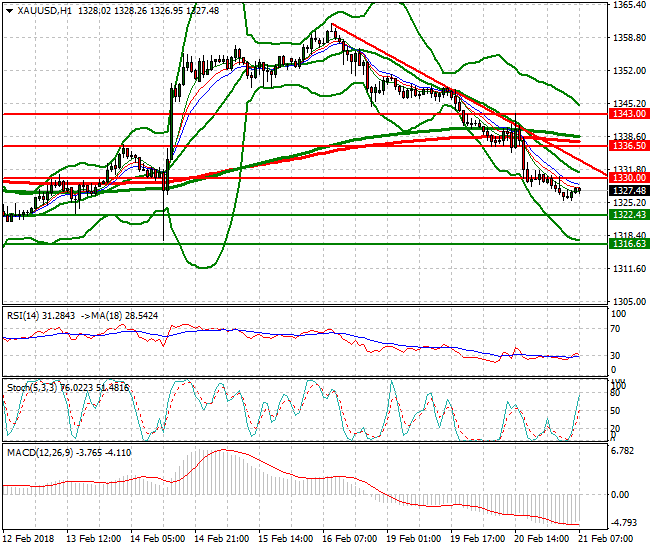The width and height of the screenshot is (650, 550).
Task: Select the 1352.00 price axis value
Action: 629,71
